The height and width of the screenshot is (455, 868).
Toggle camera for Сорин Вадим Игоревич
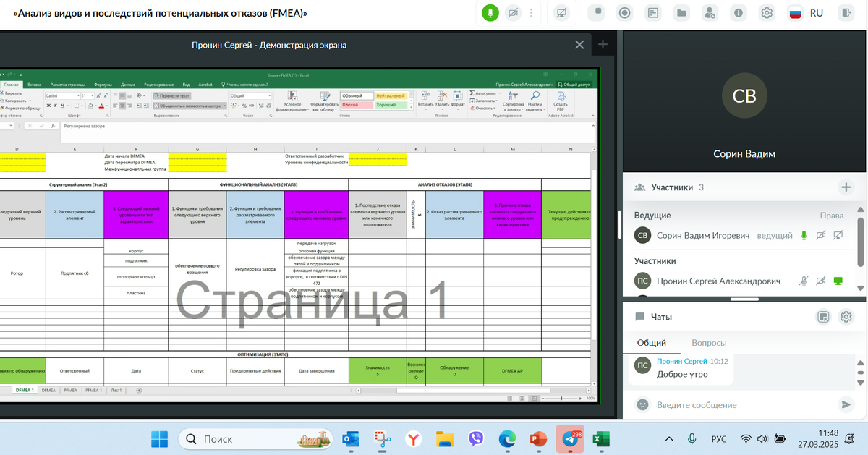821,236
